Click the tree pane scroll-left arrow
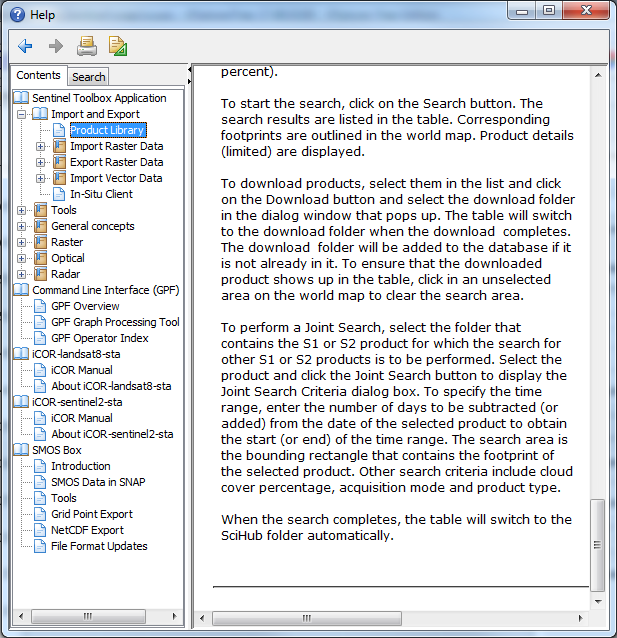Screen dimensions: 617x638 tap(21, 616)
